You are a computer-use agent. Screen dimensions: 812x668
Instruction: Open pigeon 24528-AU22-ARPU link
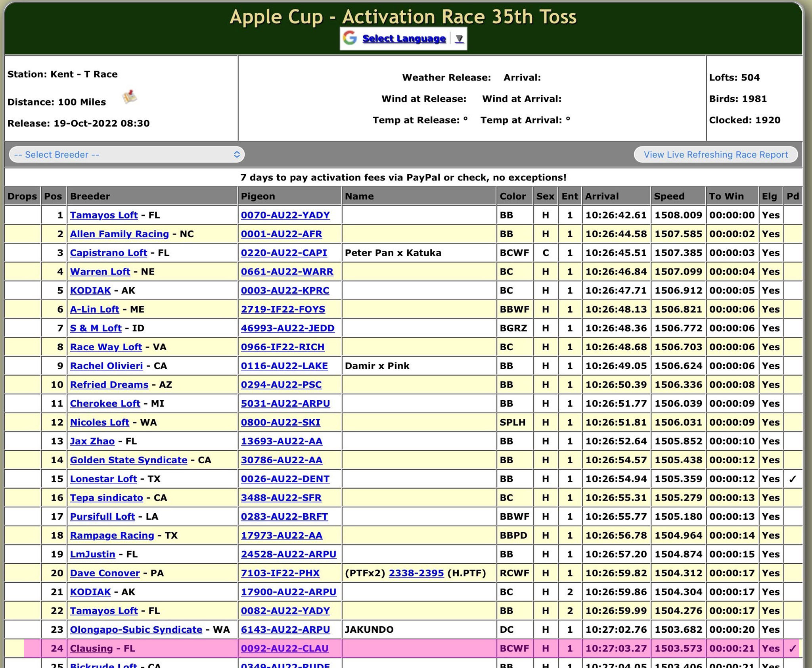click(x=289, y=554)
